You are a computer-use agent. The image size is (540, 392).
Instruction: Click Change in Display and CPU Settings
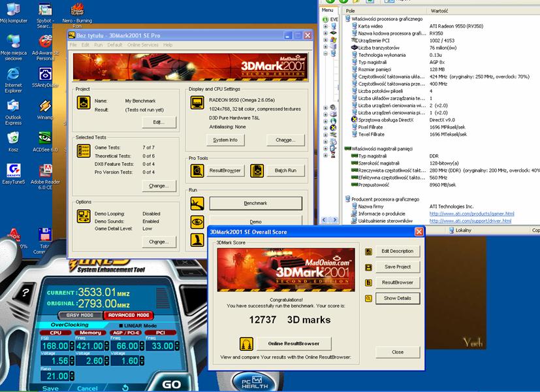pos(285,140)
